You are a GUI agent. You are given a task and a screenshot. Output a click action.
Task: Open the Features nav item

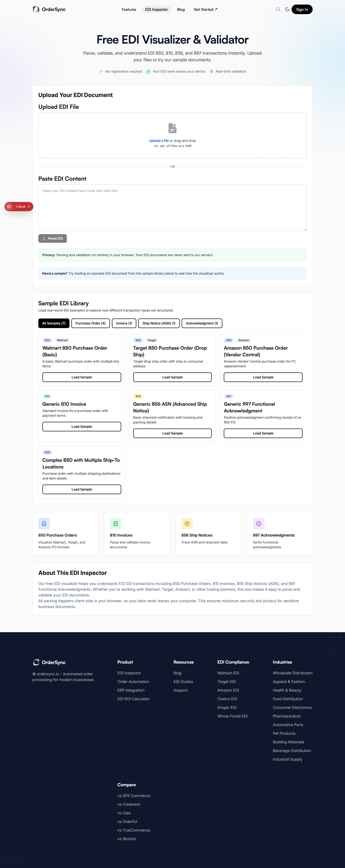pos(129,9)
